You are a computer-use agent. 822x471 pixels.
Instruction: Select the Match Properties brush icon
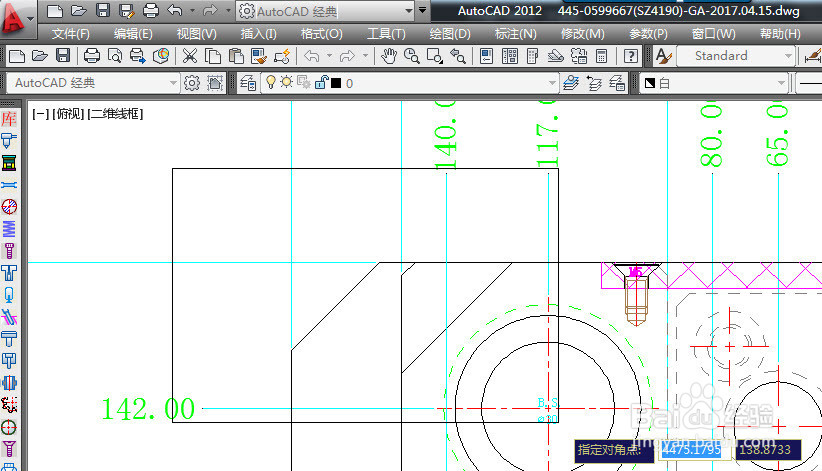click(258, 56)
